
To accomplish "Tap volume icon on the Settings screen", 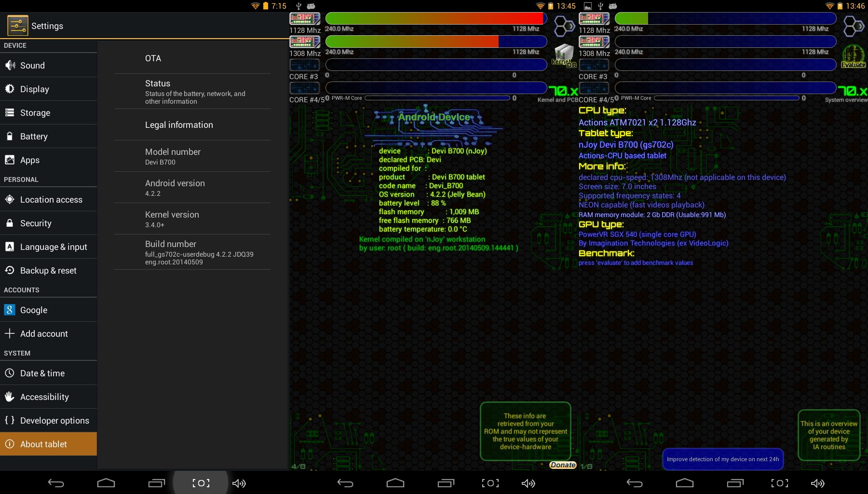I will [x=239, y=483].
